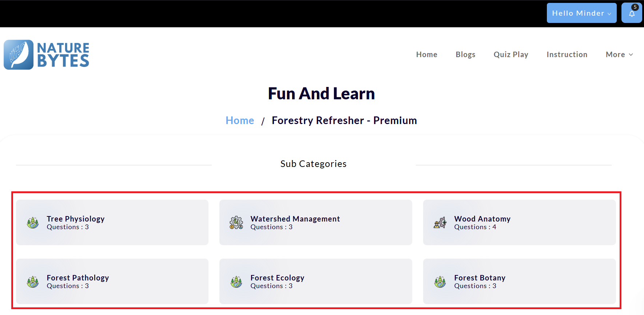644x315 pixels.
Task: Open the Instruction page
Action: coord(567,55)
